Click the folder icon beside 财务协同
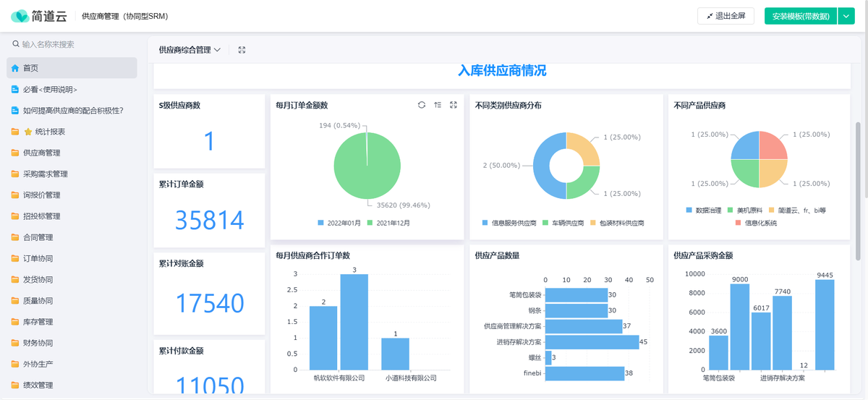 pyautogui.click(x=15, y=343)
